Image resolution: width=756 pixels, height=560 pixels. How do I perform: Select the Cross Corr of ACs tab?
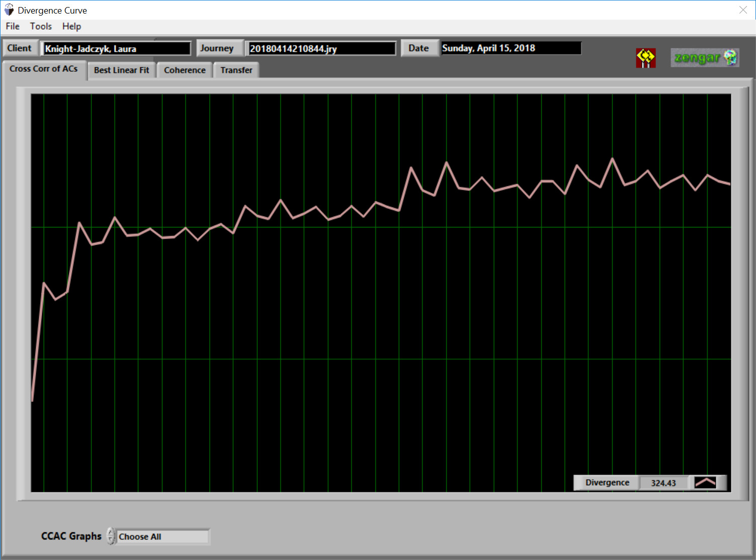[44, 69]
